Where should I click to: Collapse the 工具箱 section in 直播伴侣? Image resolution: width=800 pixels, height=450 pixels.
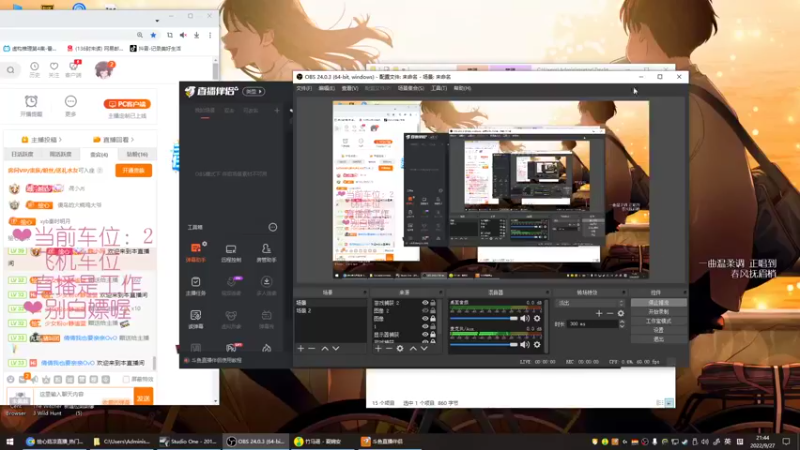[273, 227]
